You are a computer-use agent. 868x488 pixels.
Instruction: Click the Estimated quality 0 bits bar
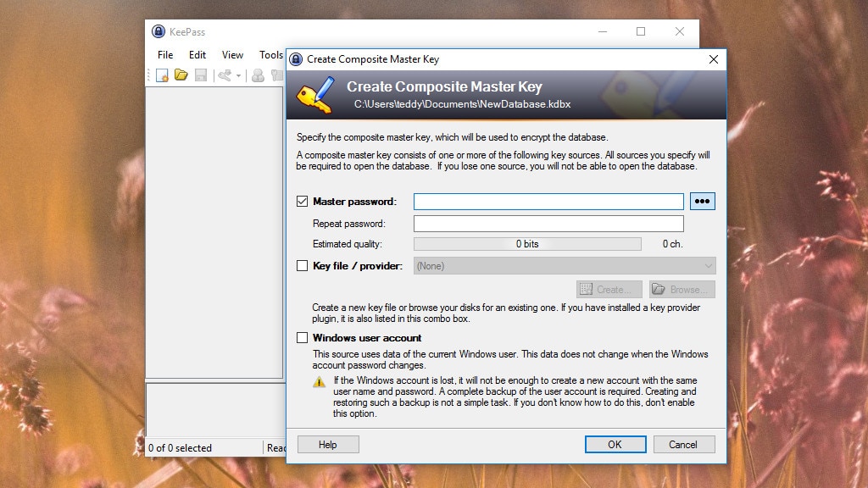coord(527,244)
